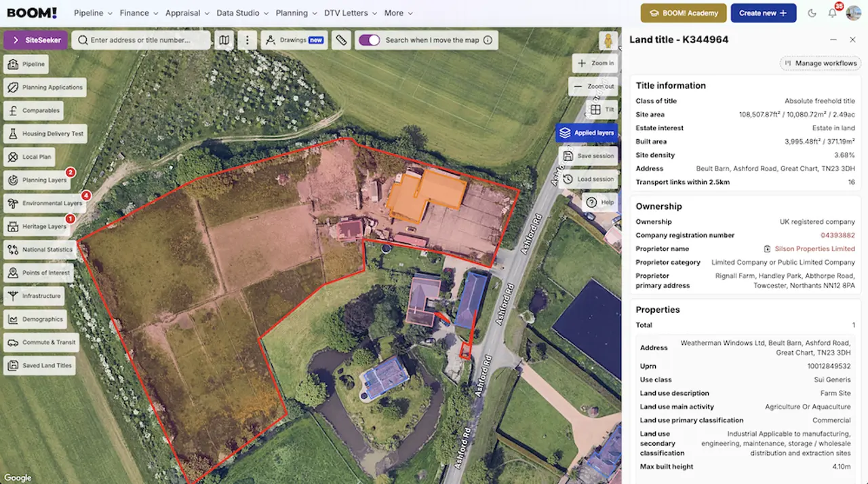This screenshot has width=868, height=484.
Task: Open BOOM! Academy
Action: (684, 13)
